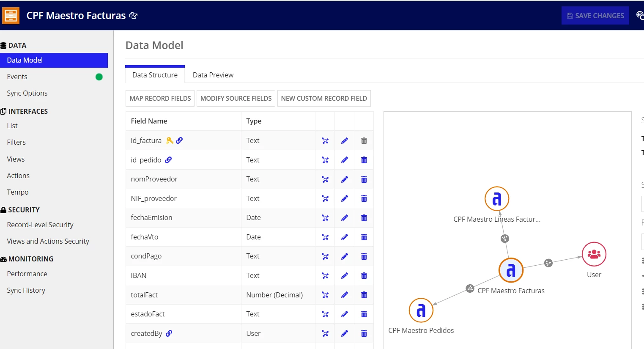Edit the IBAN field

[x=345, y=275]
